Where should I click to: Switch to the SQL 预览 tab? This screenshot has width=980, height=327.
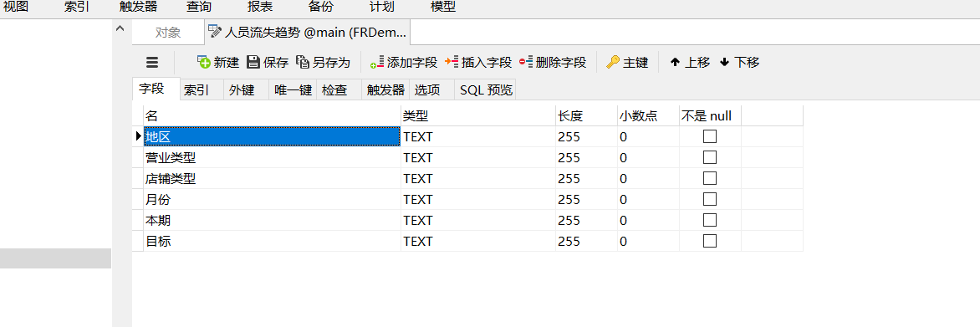[x=486, y=90]
